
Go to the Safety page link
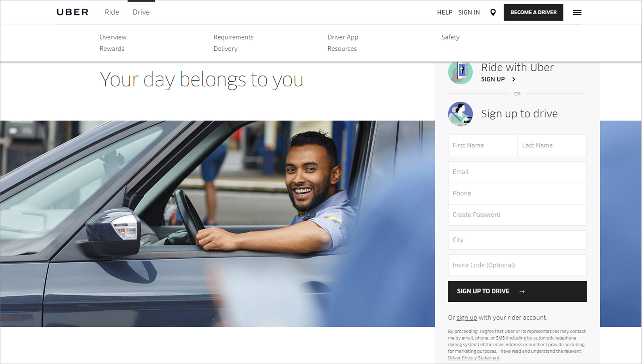[x=450, y=37]
